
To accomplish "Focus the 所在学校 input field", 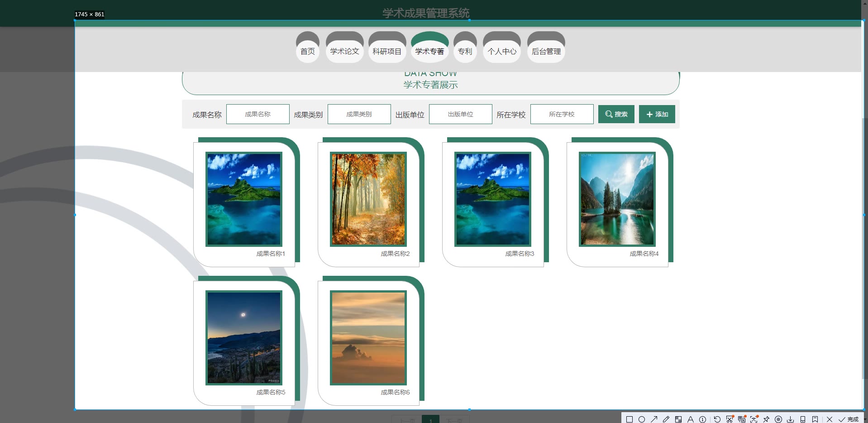I will coord(562,114).
